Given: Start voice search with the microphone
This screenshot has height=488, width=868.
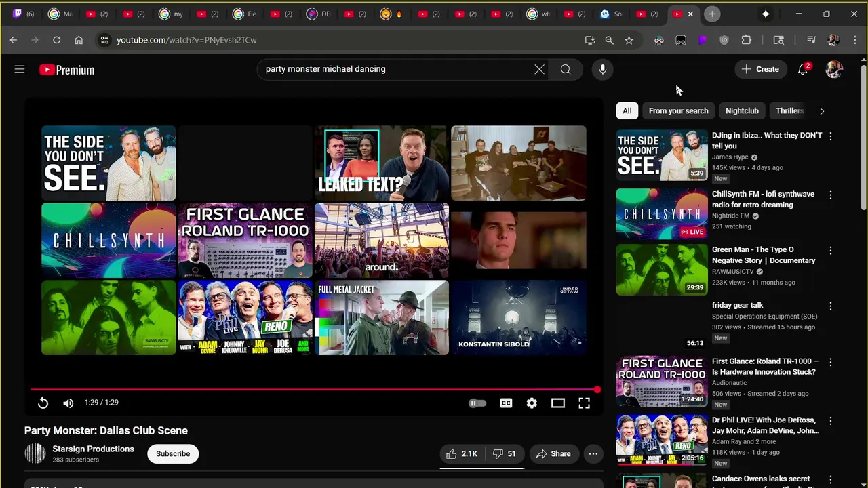Looking at the screenshot, I should 602,69.
